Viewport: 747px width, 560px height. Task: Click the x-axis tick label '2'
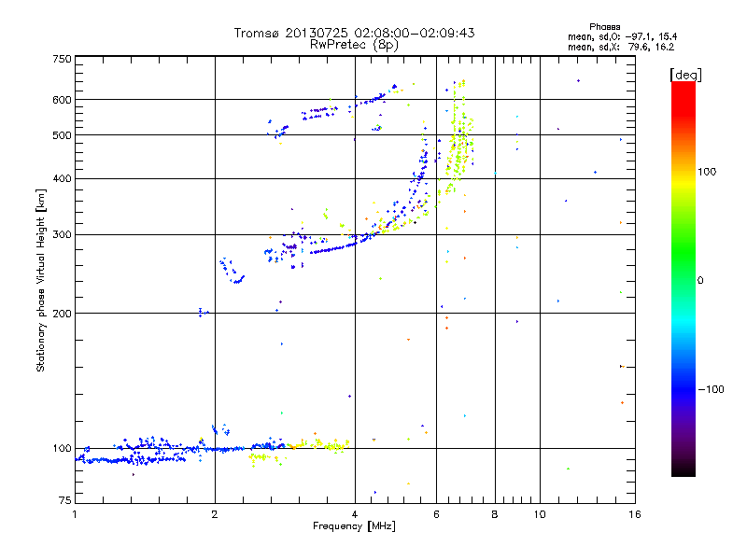tap(215, 514)
